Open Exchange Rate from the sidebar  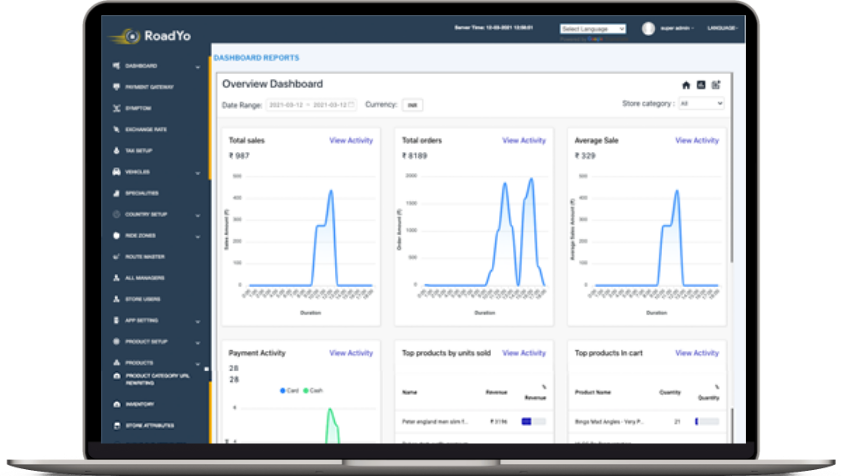pos(146,129)
